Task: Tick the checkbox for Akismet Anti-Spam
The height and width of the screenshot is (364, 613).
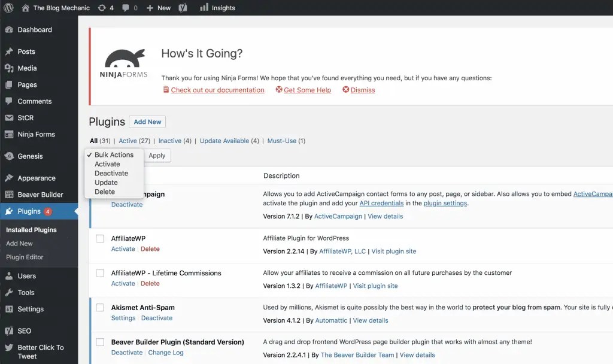Action: 100,307
